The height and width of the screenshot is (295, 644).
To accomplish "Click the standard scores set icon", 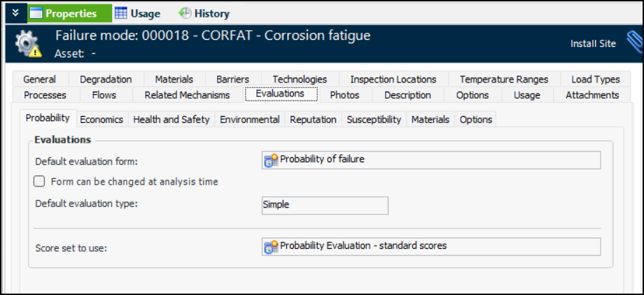I will pyautogui.click(x=271, y=247).
